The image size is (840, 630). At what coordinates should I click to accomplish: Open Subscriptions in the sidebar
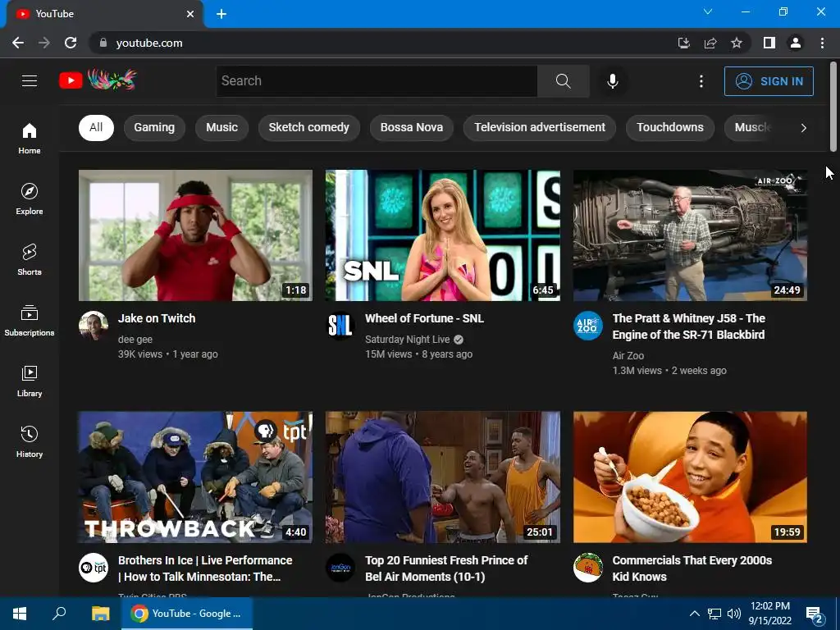coord(30,321)
